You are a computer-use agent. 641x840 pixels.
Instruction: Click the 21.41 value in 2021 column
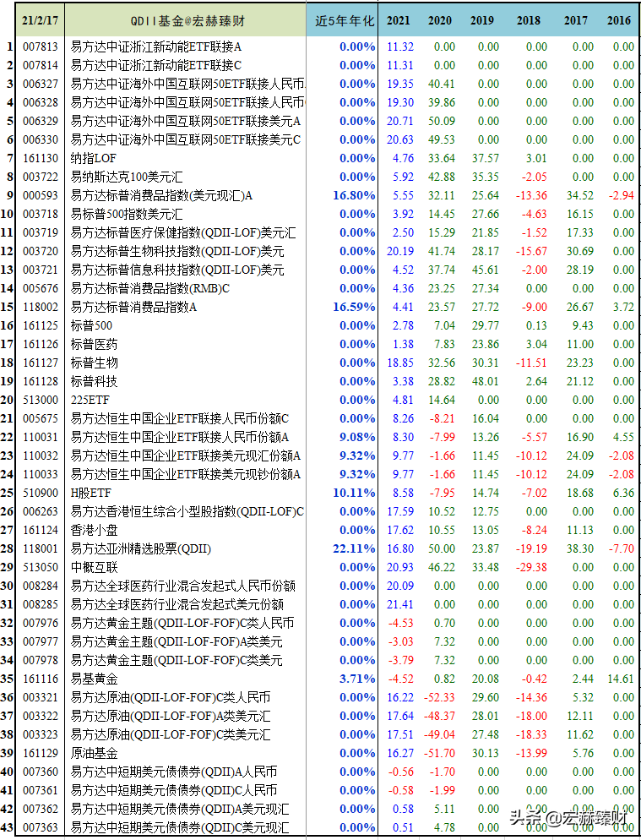tap(400, 604)
